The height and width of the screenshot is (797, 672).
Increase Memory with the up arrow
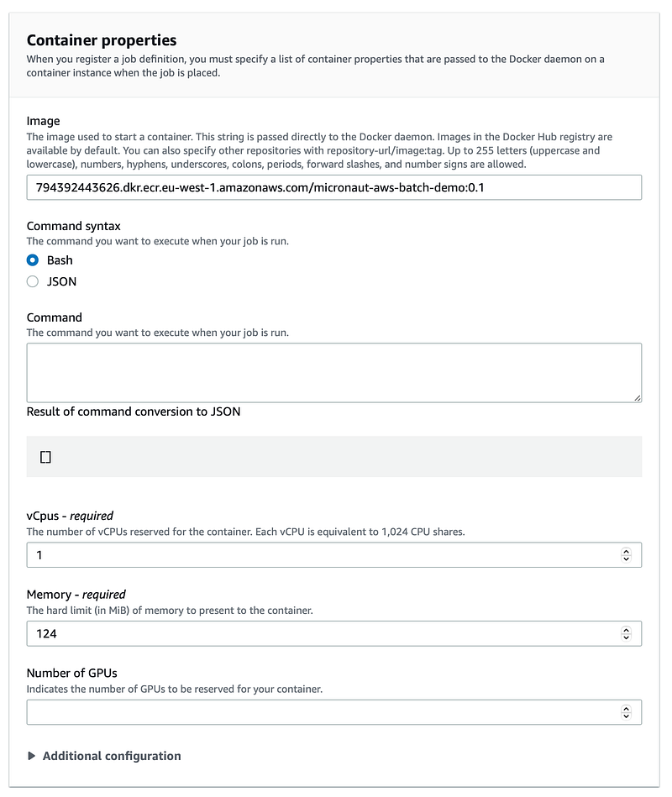[627, 630]
